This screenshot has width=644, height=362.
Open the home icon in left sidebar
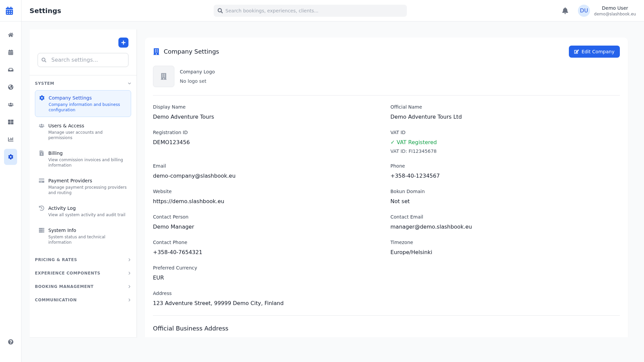coord(11,35)
